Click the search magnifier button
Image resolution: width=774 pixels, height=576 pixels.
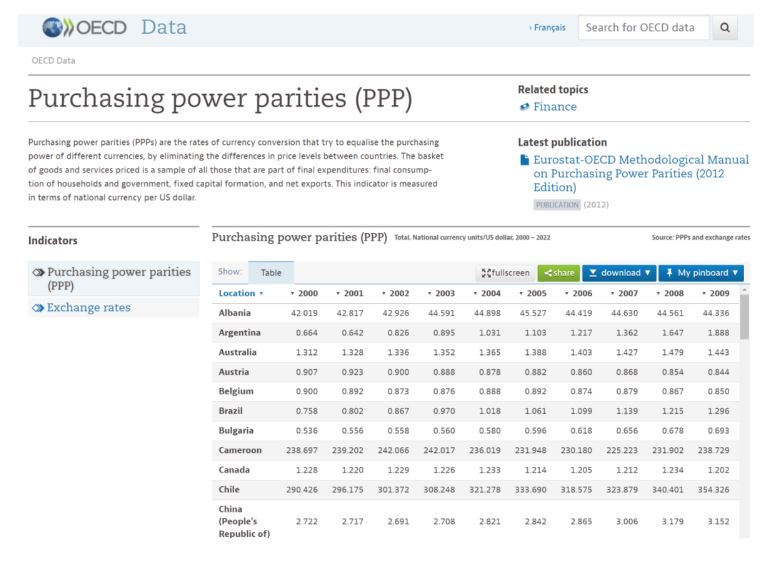pos(724,28)
